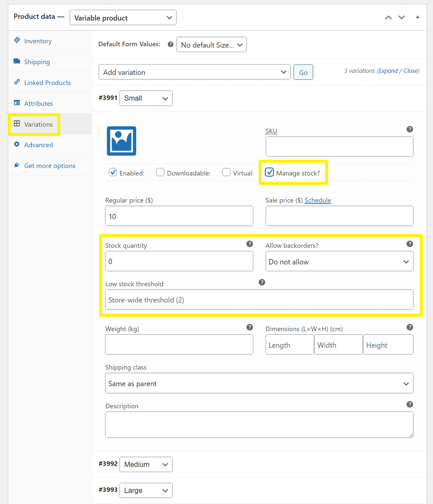Open the Linked Products tab
Image resolution: width=433 pixels, height=504 pixels.
50,83
